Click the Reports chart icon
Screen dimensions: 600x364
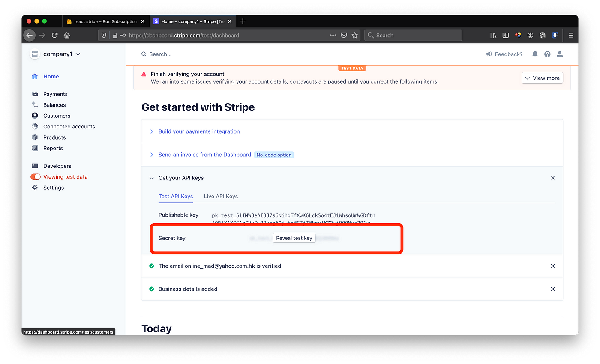(x=35, y=148)
